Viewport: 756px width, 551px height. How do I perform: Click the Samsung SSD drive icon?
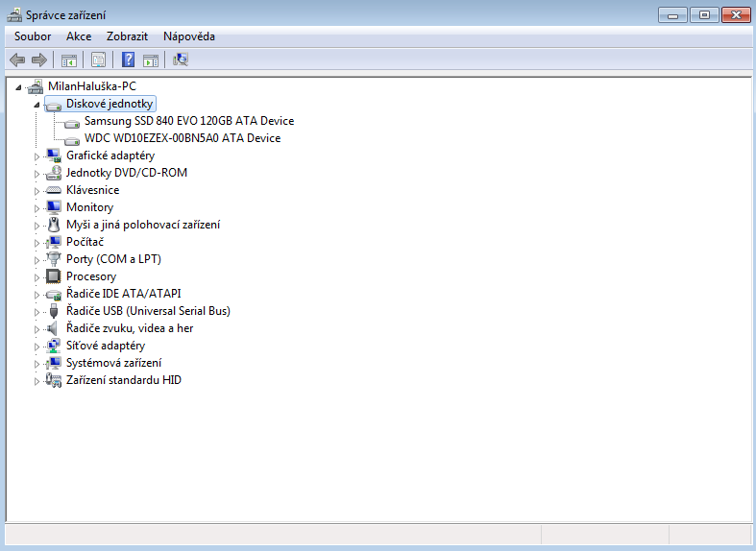tap(72, 123)
